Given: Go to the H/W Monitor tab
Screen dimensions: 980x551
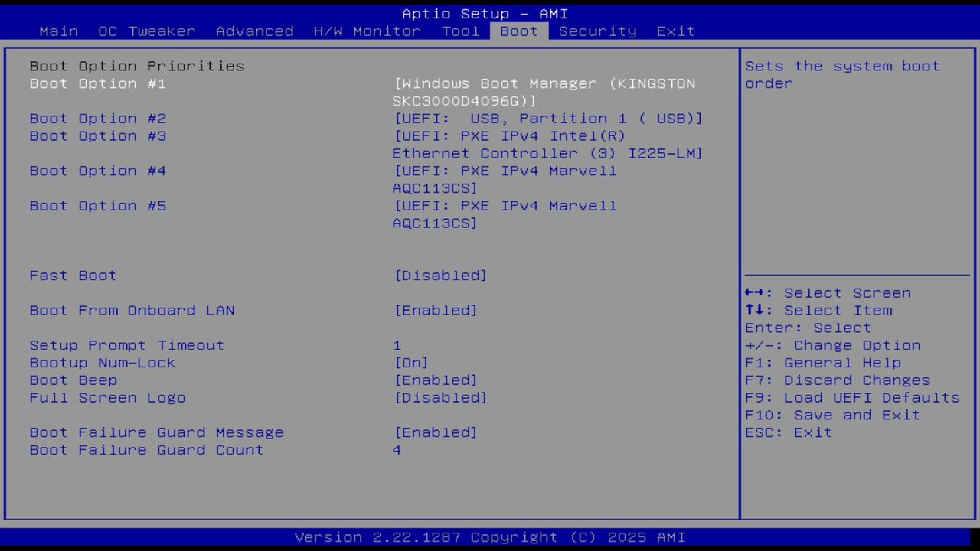Looking at the screenshot, I should 367,31.
